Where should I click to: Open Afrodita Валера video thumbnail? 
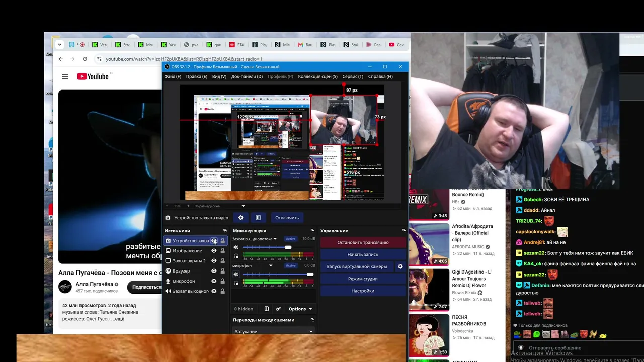tap(429, 244)
